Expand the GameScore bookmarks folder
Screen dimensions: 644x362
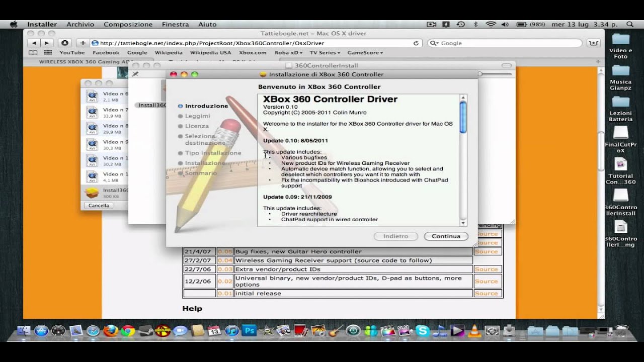point(365,52)
